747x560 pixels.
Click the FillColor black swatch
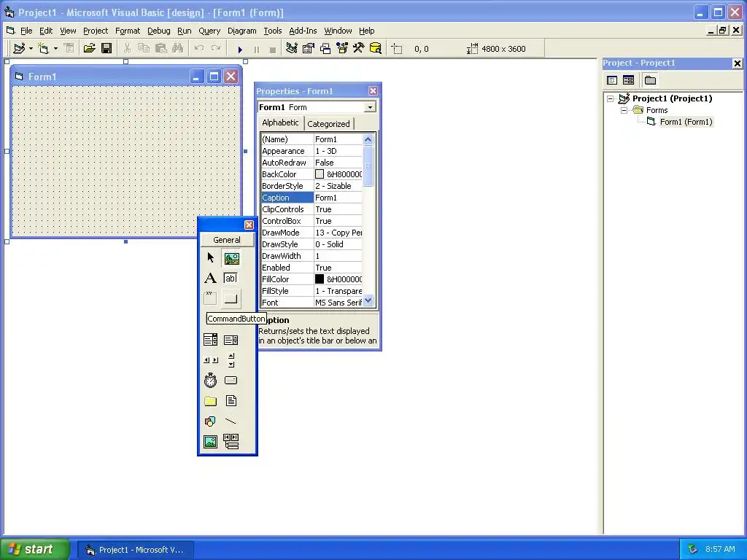[320, 279]
